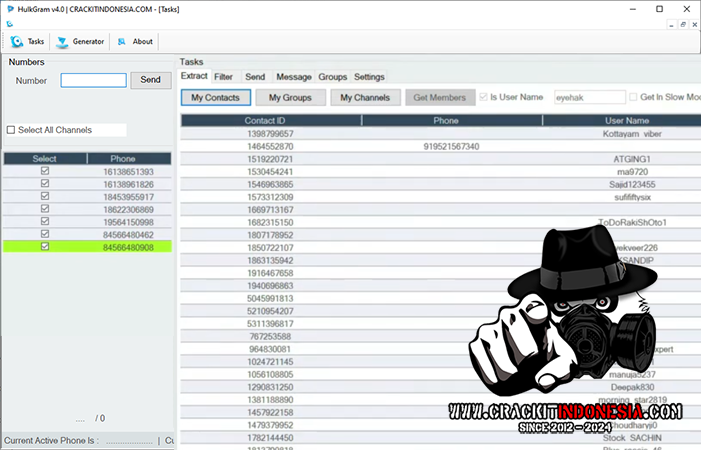The width and height of the screenshot is (701, 450).
Task: Uncheck the checkbox for phone 16138651393
Action: [44, 172]
